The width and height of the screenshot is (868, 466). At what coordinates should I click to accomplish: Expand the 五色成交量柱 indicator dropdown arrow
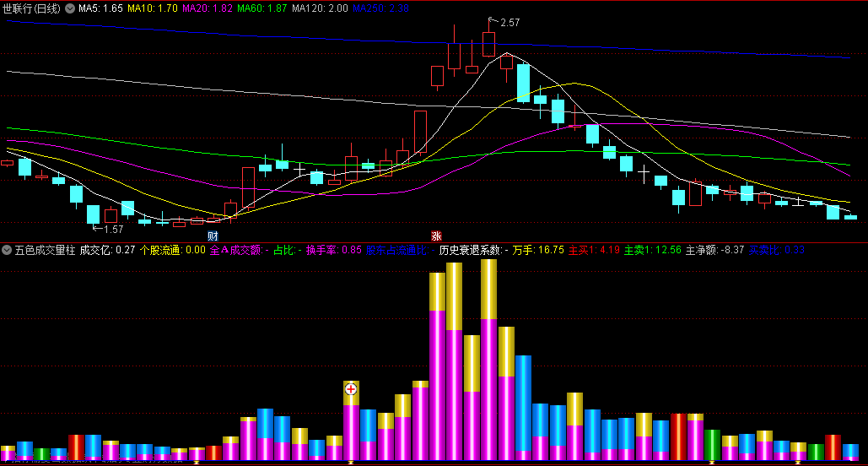[7, 250]
